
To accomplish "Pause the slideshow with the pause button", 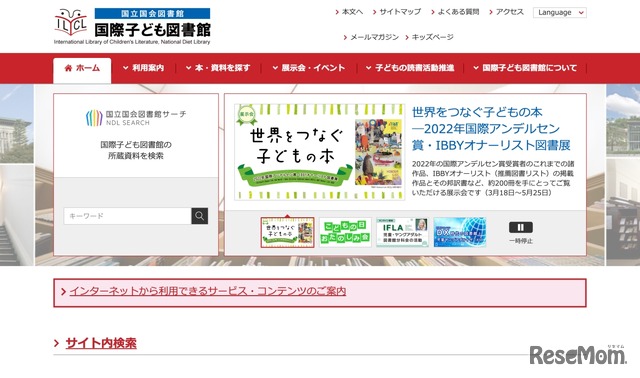I will [x=520, y=227].
